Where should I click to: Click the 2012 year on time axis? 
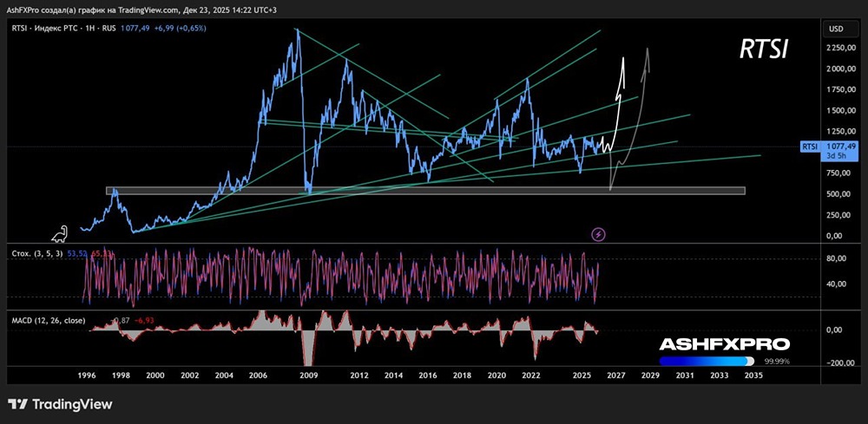[x=359, y=375]
